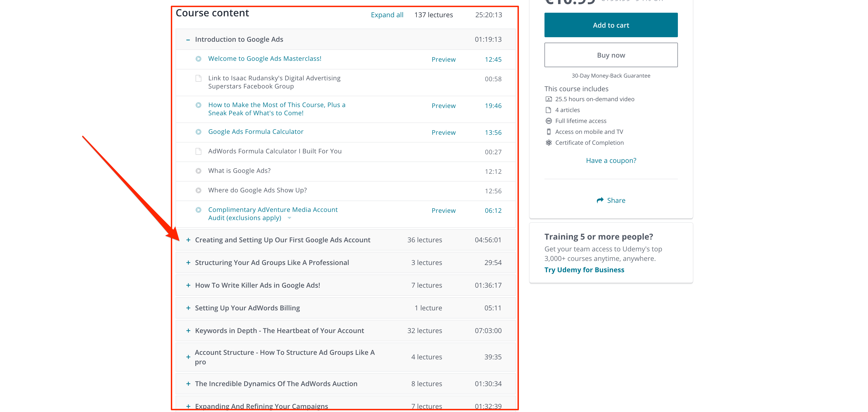
Task: Click Full lifetime access text
Action: pyautogui.click(x=581, y=121)
